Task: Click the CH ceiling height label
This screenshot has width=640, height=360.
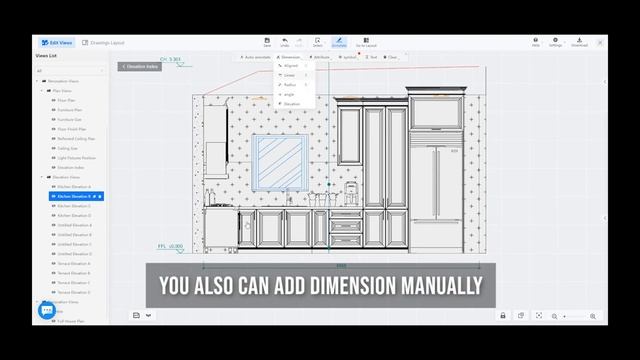Action: point(170,60)
